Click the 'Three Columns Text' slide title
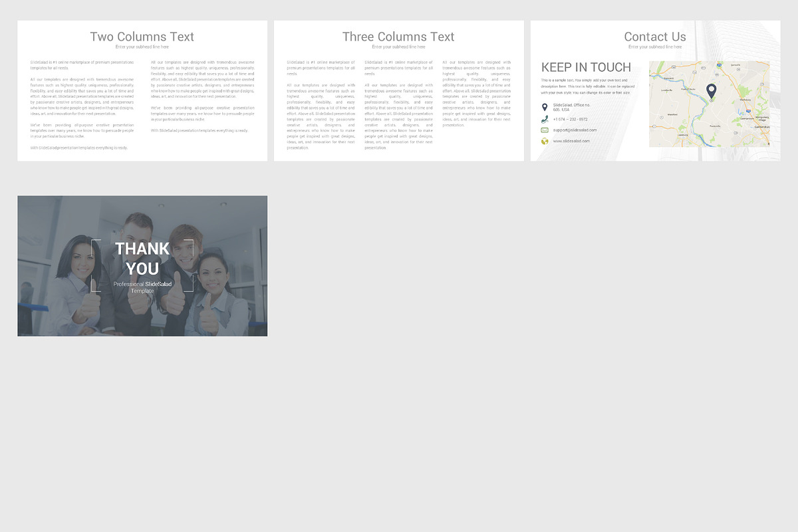Image resolution: width=798 pixels, height=532 pixels. pyautogui.click(x=398, y=37)
